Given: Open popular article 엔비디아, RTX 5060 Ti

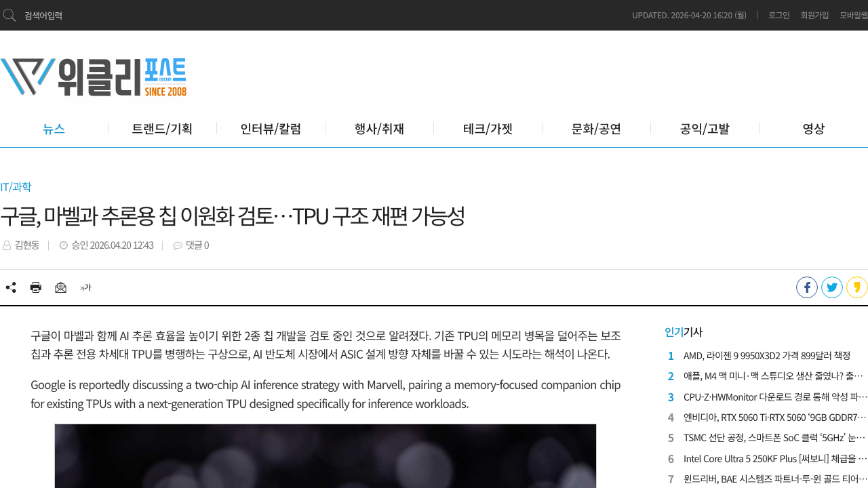Looking at the screenshot, I should point(775,418).
